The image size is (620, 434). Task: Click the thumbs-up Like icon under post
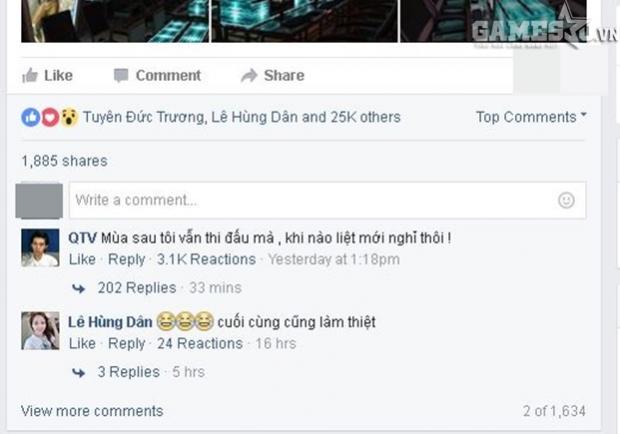30,75
